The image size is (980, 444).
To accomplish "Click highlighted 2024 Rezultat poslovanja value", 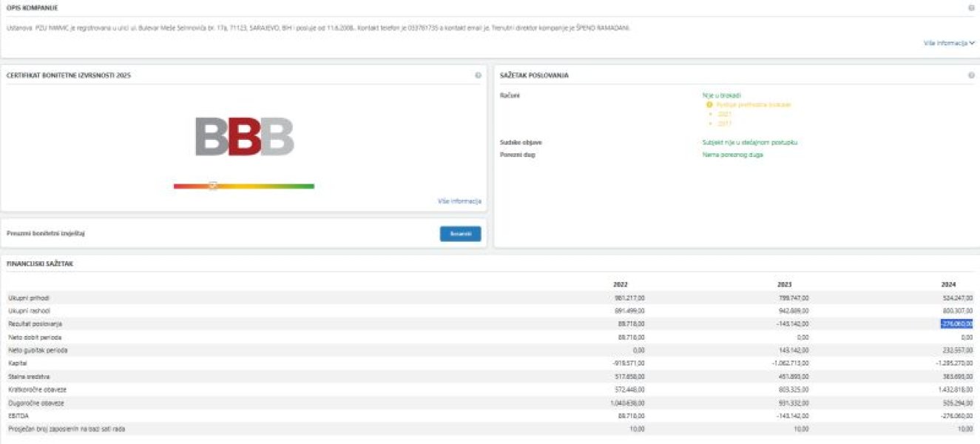I will [x=956, y=323].
